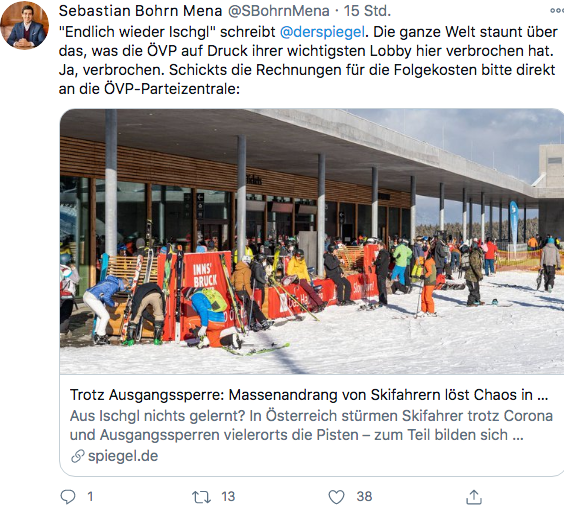
Task: Click the tweet text about ÖVP-Parteizentrale
Action: pyautogui.click(x=308, y=60)
